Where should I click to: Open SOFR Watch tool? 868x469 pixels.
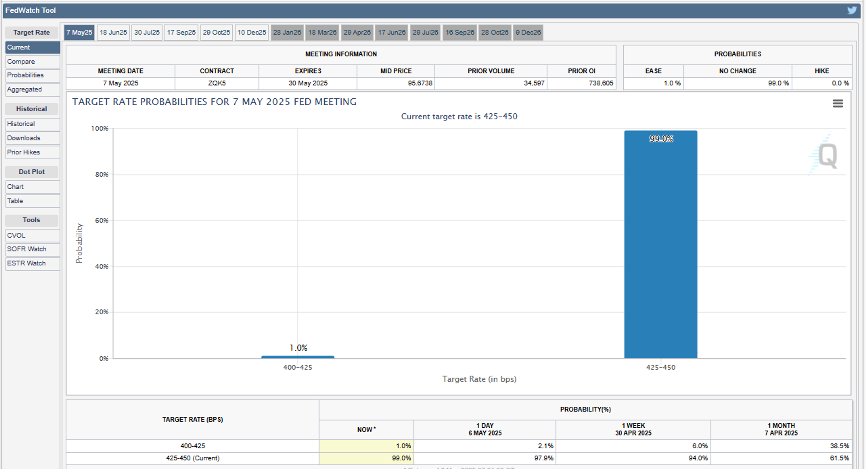[x=32, y=249]
